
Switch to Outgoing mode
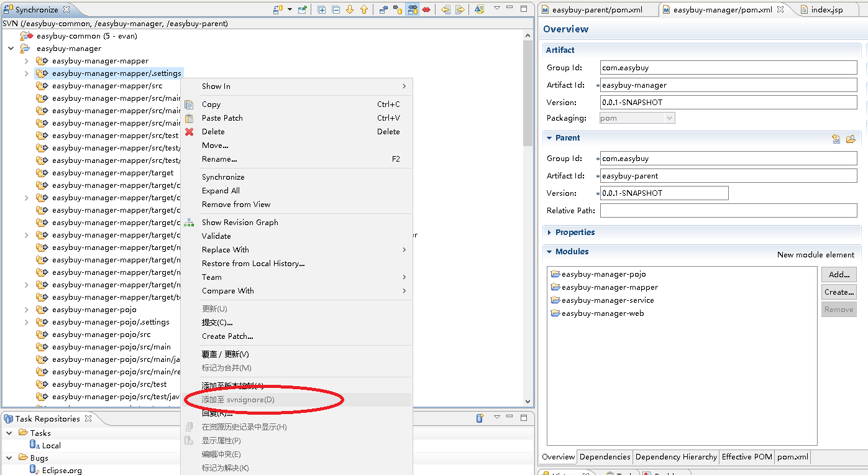click(x=398, y=9)
